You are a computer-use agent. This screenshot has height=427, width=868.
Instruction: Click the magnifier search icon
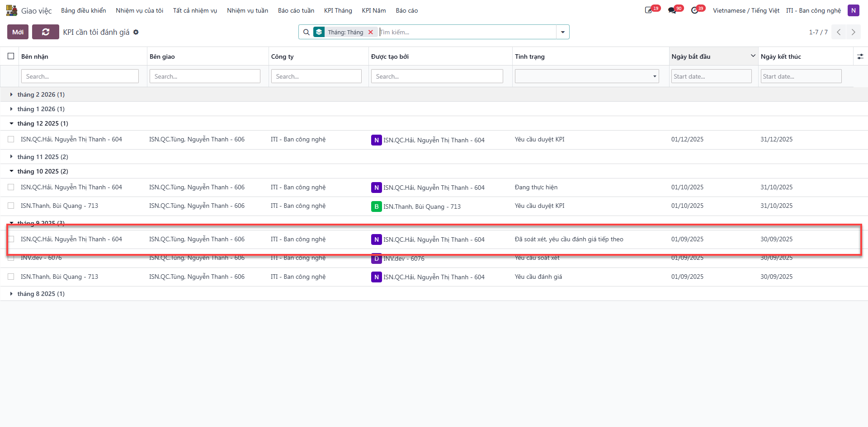point(307,32)
